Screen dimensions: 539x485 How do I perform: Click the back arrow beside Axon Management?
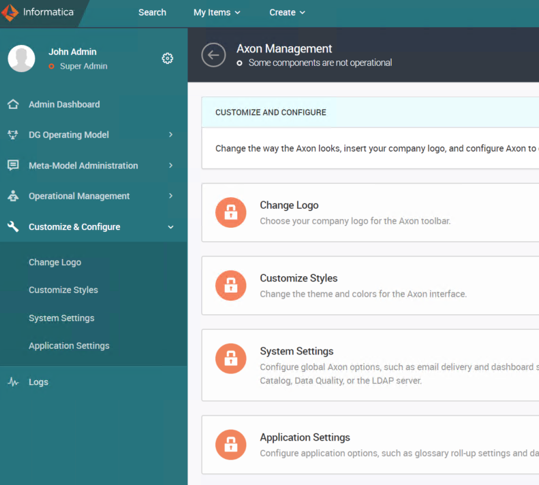(x=213, y=55)
